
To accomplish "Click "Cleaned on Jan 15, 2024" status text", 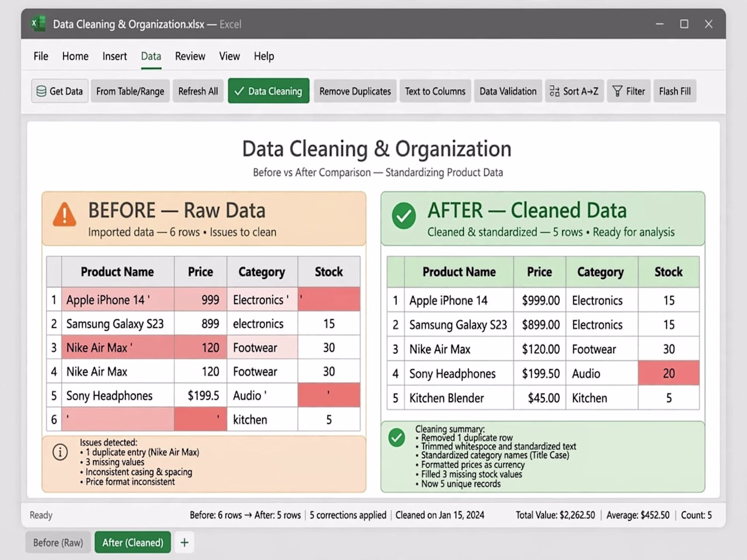I will point(440,515).
